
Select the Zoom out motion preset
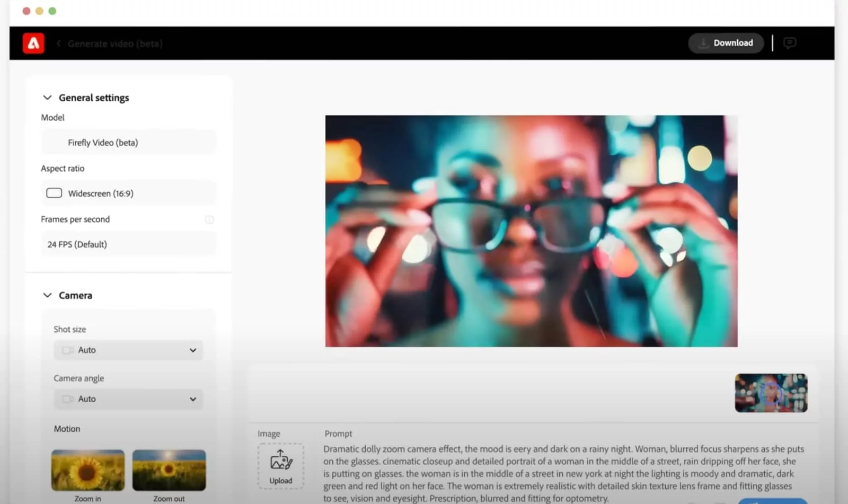click(x=169, y=471)
